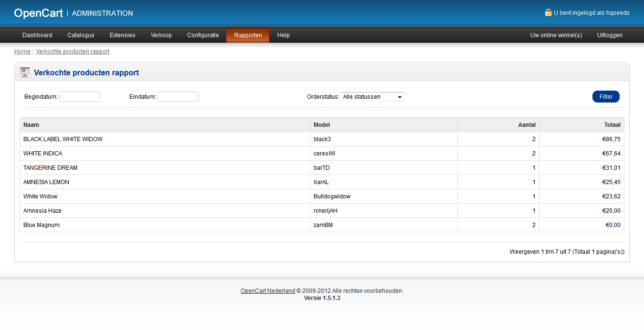Visit the OpenCart Nederland footer link
This screenshot has height=330, width=644.
tap(267, 291)
